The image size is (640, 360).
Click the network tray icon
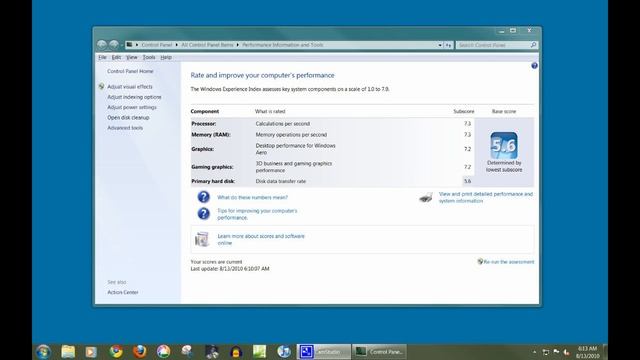(546, 352)
